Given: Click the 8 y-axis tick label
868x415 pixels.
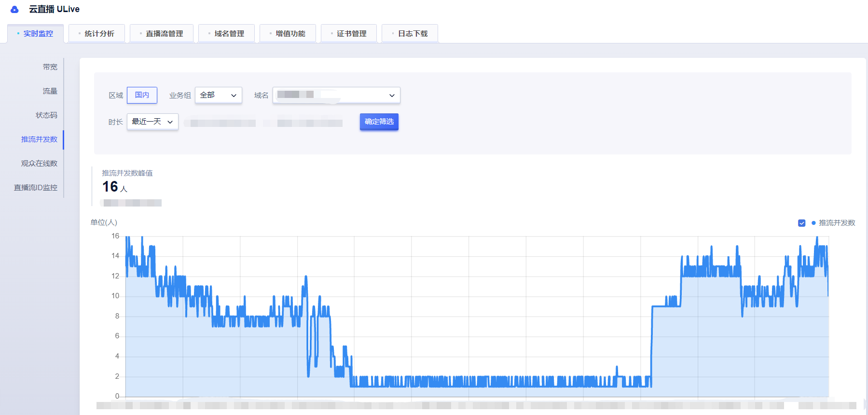Looking at the screenshot, I should (117, 316).
